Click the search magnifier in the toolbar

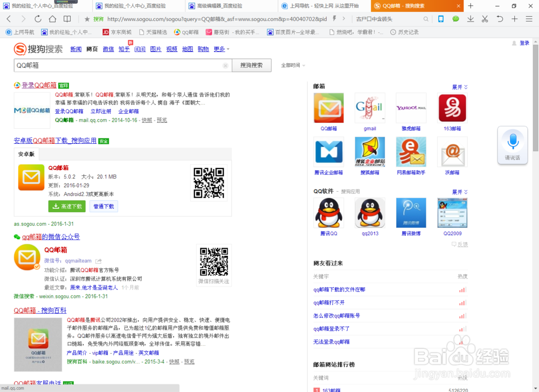tap(426, 19)
